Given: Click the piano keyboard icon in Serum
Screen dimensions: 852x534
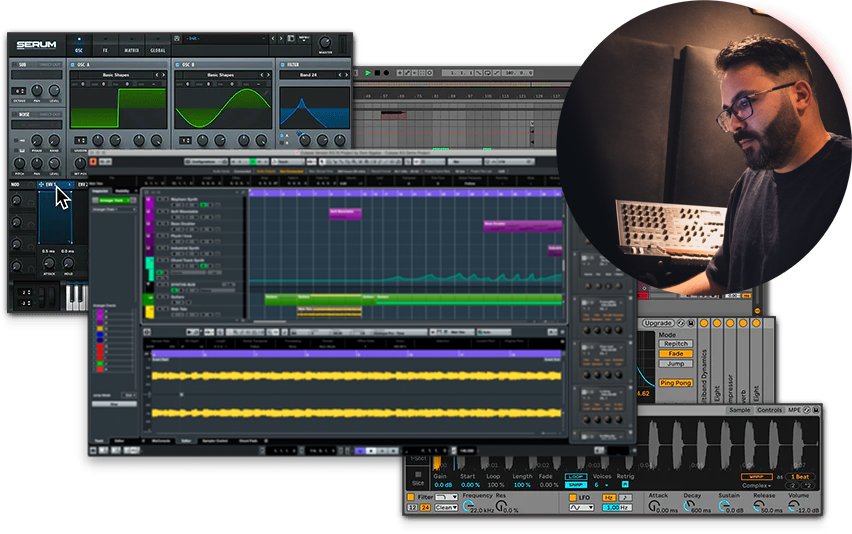Looking at the screenshot, I should [78, 297].
